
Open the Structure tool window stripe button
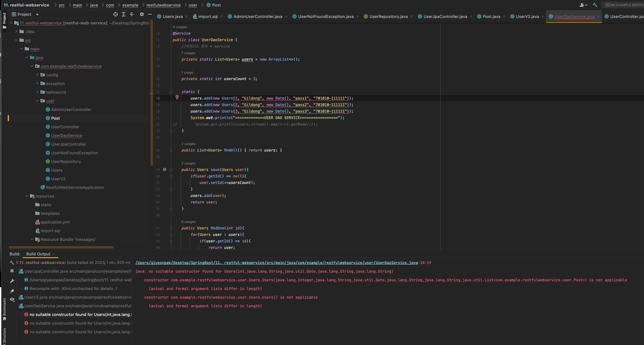point(4,336)
